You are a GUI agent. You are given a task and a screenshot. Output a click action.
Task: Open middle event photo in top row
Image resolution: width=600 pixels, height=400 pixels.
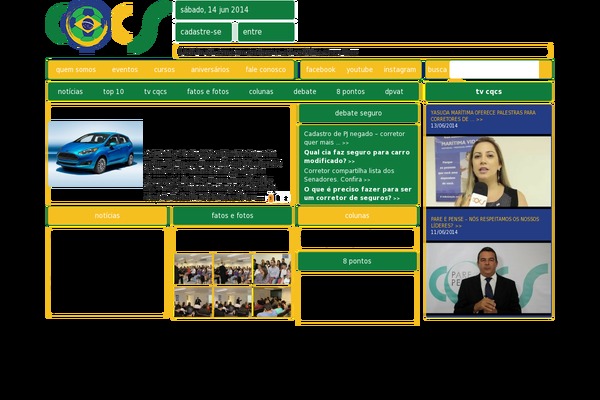233,269
